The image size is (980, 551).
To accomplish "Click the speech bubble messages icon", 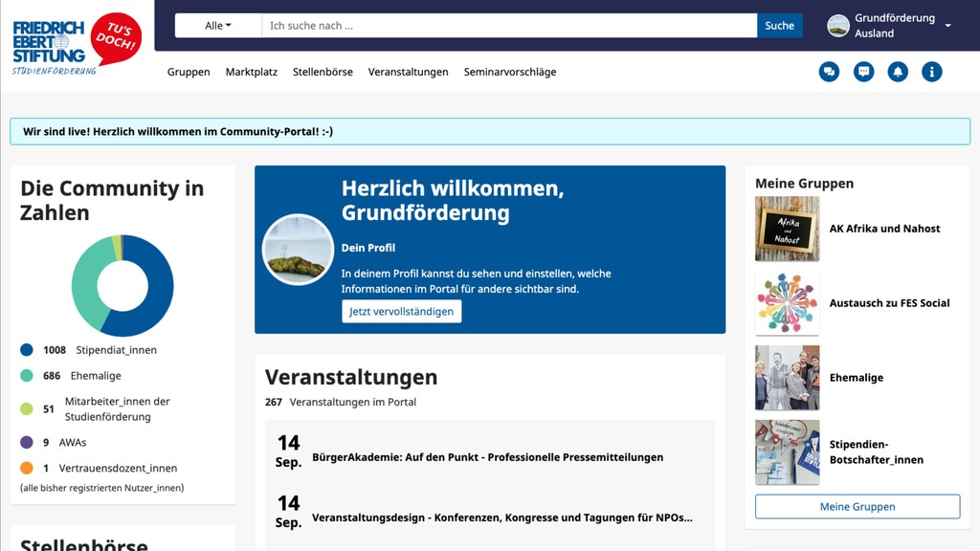I will click(863, 72).
